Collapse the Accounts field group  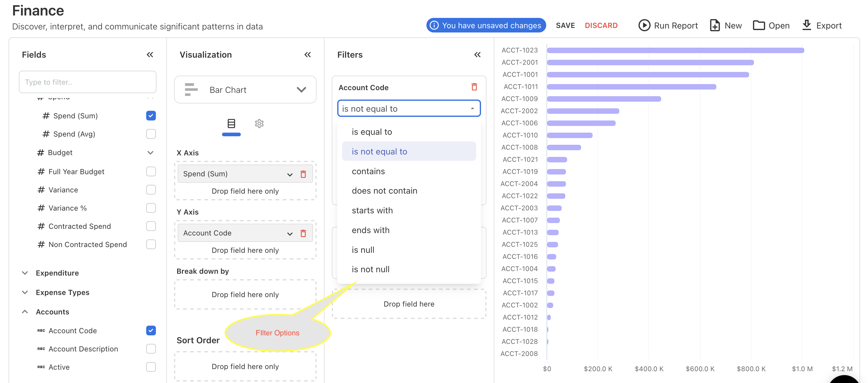pos(25,312)
